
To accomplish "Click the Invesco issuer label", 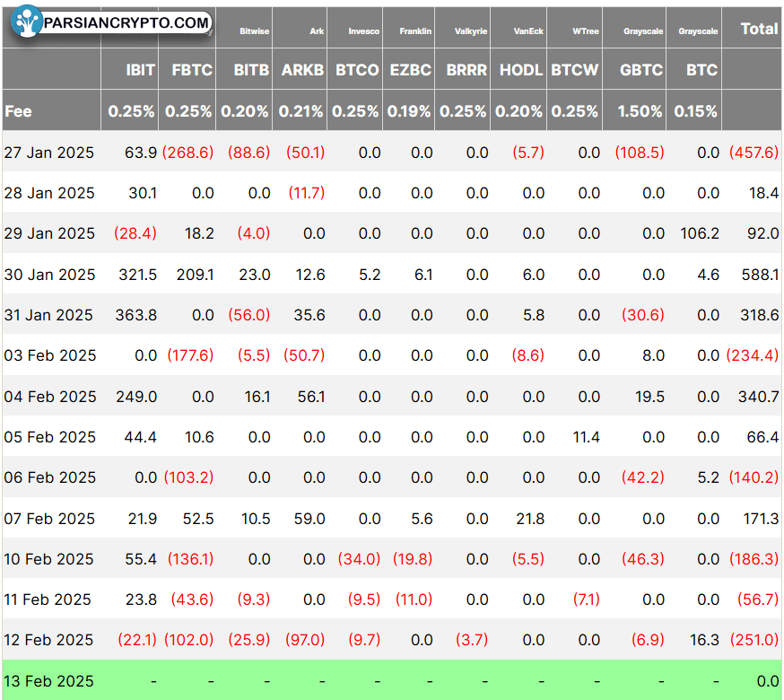I will click(364, 31).
